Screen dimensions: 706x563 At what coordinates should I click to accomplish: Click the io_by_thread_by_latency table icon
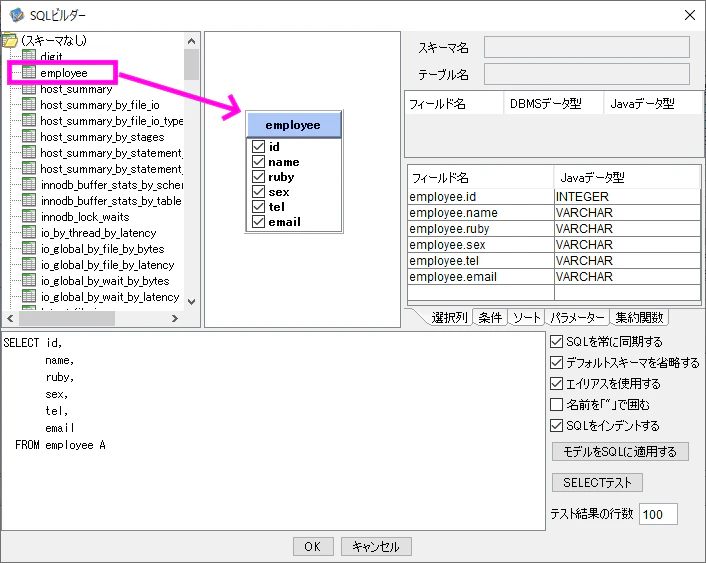point(29,232)
